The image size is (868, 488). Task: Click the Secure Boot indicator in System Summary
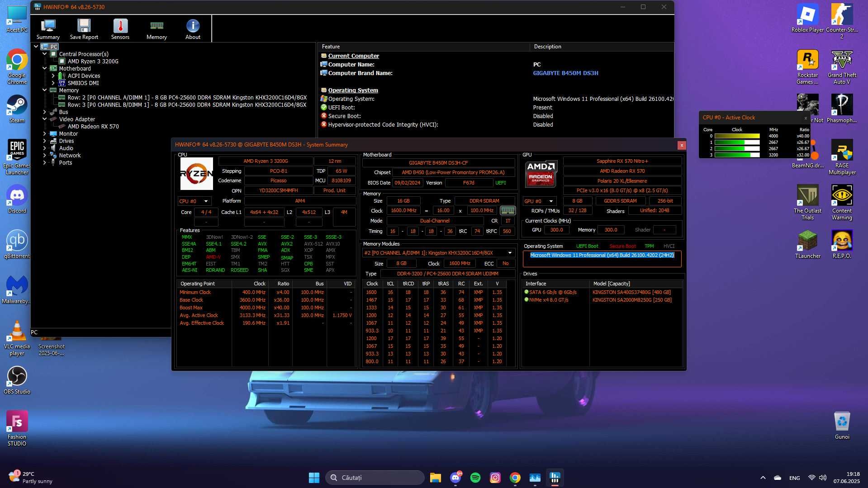(622, 246)
